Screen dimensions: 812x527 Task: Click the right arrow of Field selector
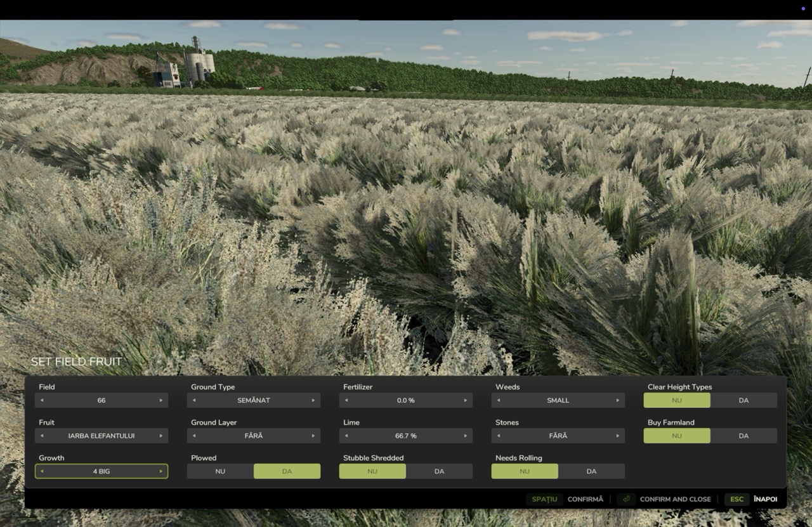click(161, 400)
